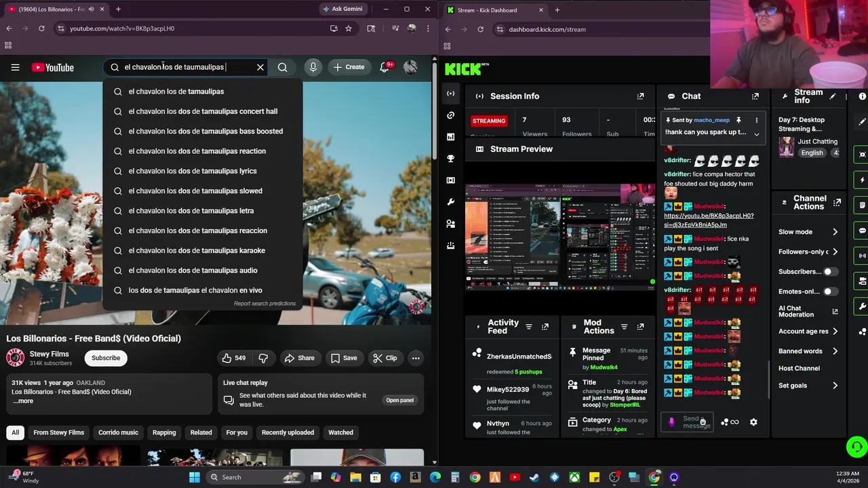
Task: Click Ask Gemini in Chrome title bar
Action: pyautogui.click(x=343, y=9)
